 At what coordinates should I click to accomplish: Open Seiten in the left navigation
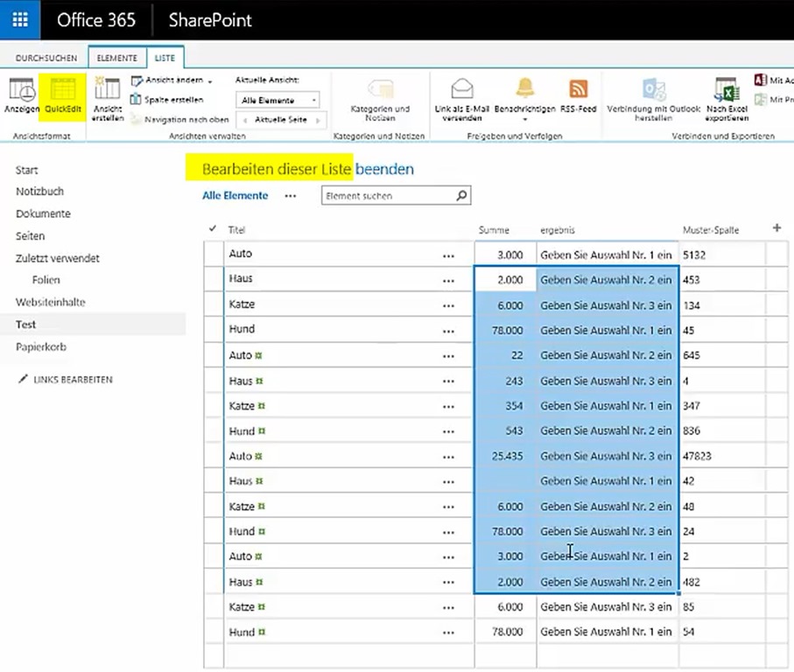(30, 235)
